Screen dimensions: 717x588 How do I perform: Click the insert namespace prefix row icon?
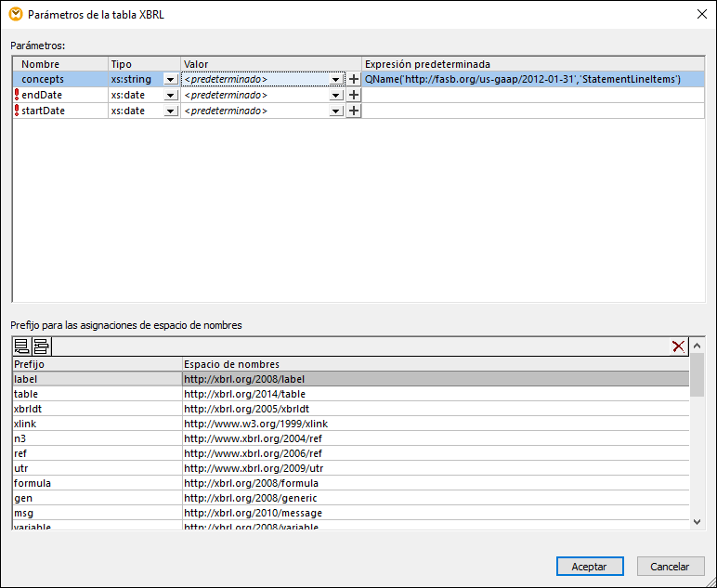(x=41, y=346)
